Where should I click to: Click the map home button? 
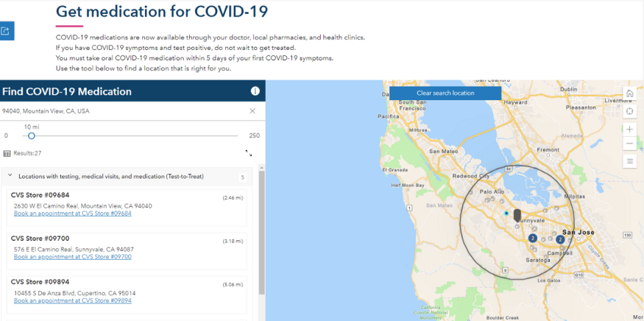(x=629, y=94)
